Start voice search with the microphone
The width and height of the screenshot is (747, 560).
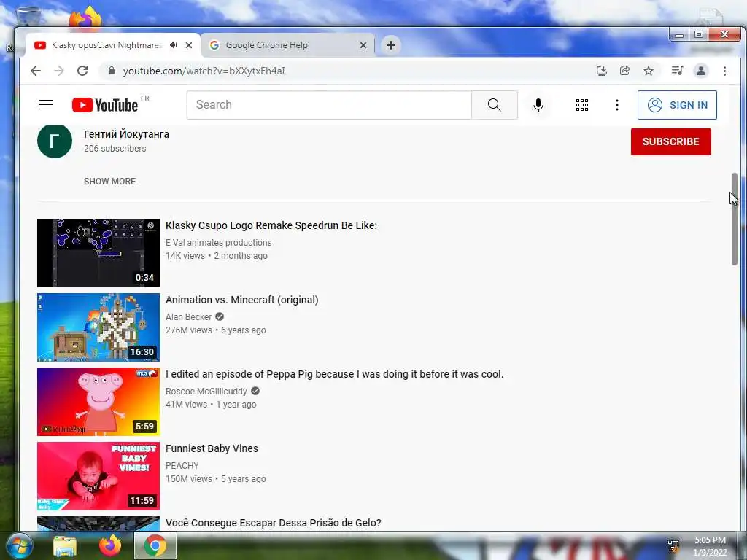pos(538,105)
